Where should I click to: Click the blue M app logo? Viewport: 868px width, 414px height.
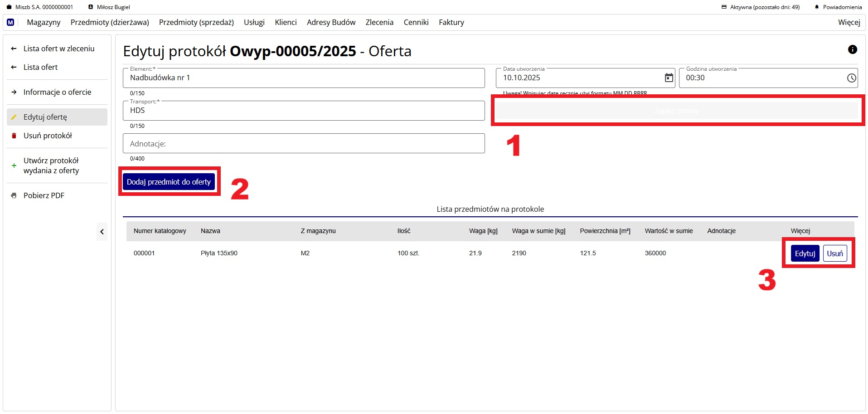click(10, 22)
